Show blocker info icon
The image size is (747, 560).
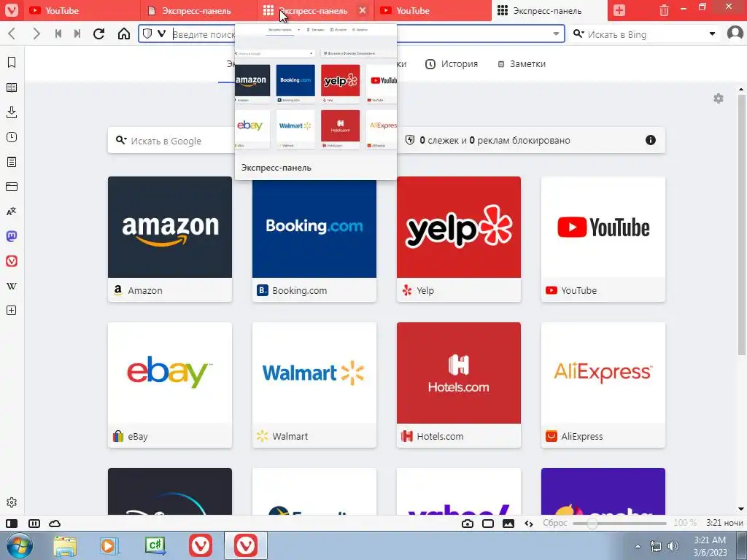pyautogui.click(x=650, y=140)
